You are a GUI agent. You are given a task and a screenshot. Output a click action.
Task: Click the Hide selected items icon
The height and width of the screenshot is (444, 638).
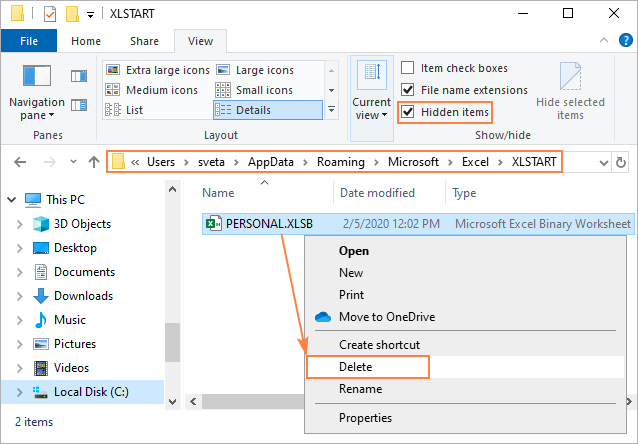click(x=570, y=78)
